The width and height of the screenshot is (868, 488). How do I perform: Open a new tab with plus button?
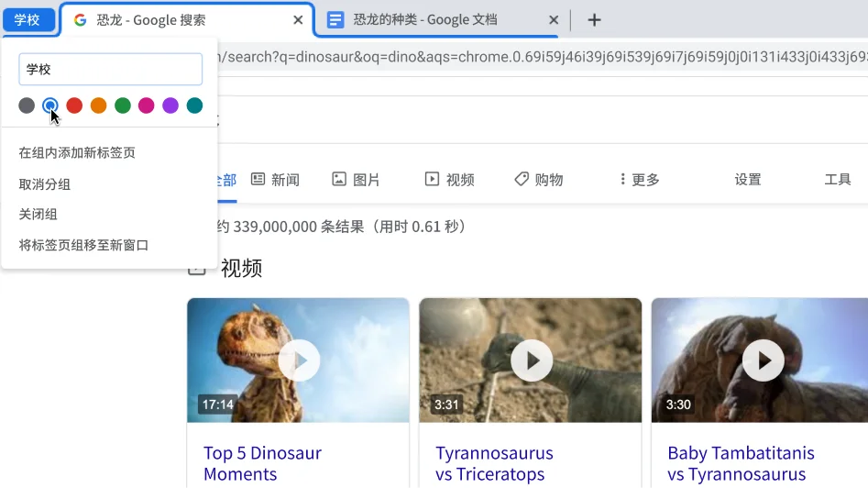[x=594, y=20]
